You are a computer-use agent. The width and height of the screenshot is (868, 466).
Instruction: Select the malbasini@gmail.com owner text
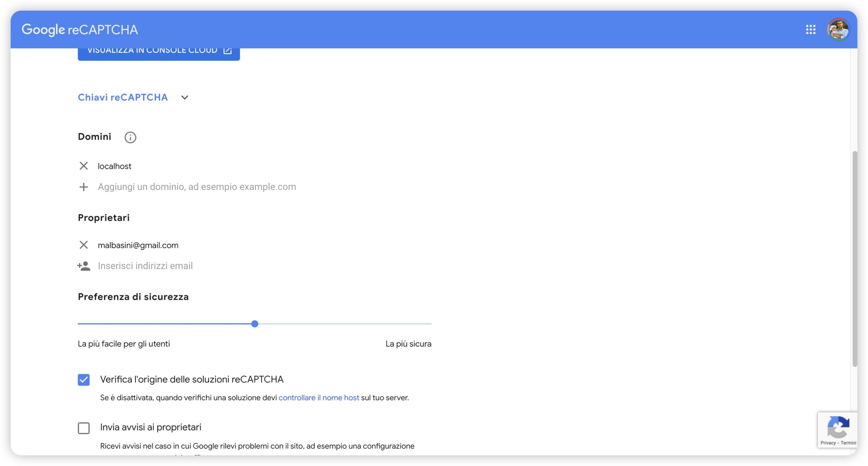click(x=138, y=245)
